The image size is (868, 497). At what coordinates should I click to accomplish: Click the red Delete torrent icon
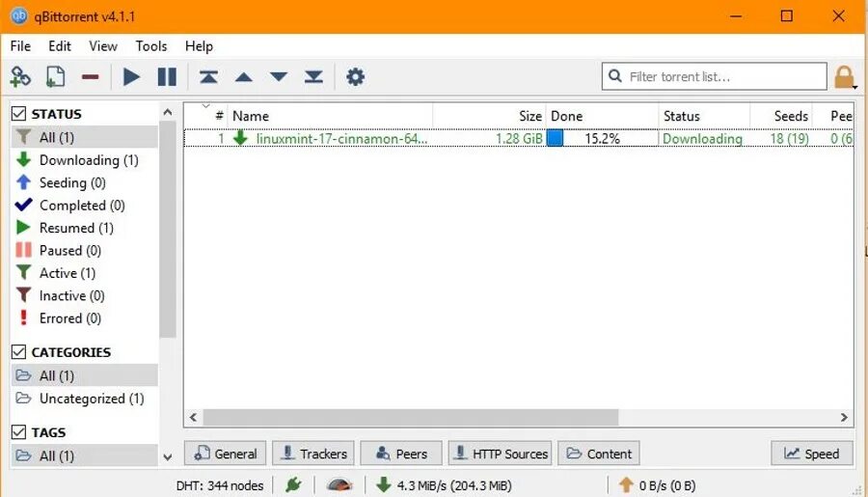[91, 77]
